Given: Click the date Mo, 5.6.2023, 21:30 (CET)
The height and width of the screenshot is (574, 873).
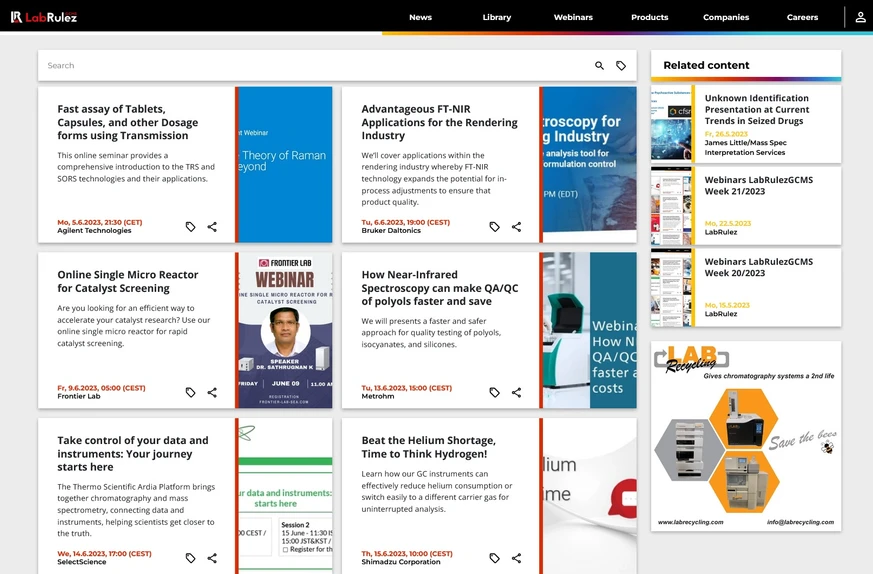Looking at the screenshot, I should pos(100,222).
